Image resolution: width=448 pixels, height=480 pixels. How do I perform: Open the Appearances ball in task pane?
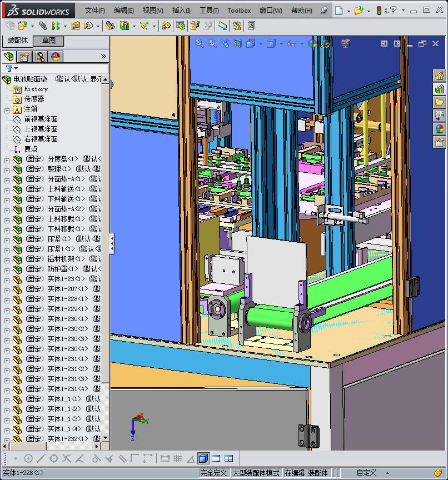point(439,129)
